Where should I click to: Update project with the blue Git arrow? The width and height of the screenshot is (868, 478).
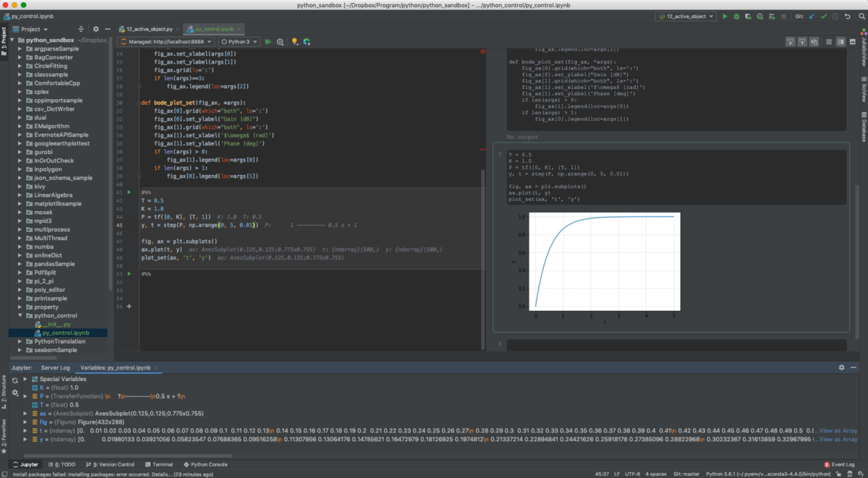coord(812,16)
